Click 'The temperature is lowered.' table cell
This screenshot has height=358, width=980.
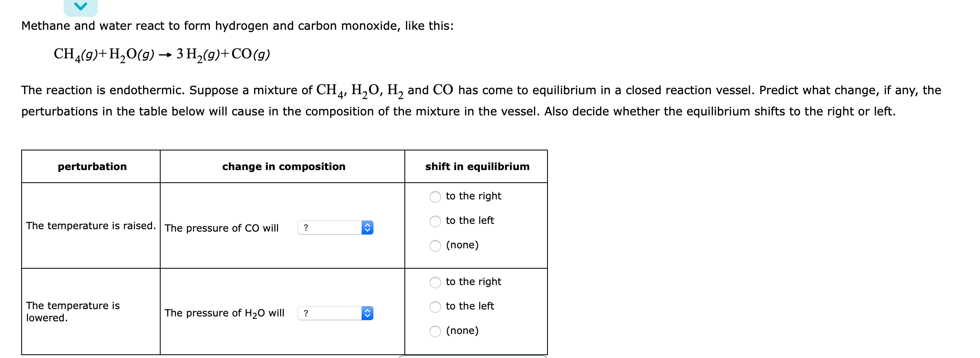point(73,311)
